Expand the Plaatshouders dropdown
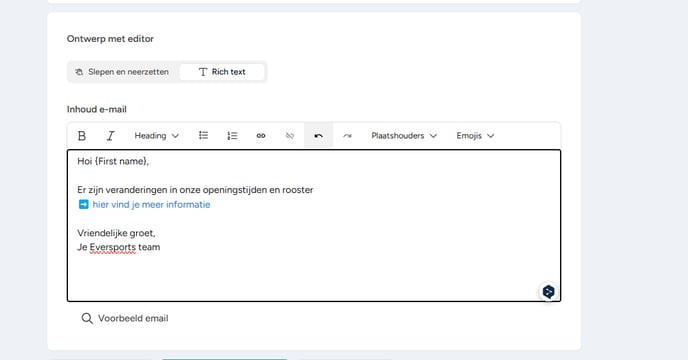This screenshot has height=360, width=688. (404, 136)
